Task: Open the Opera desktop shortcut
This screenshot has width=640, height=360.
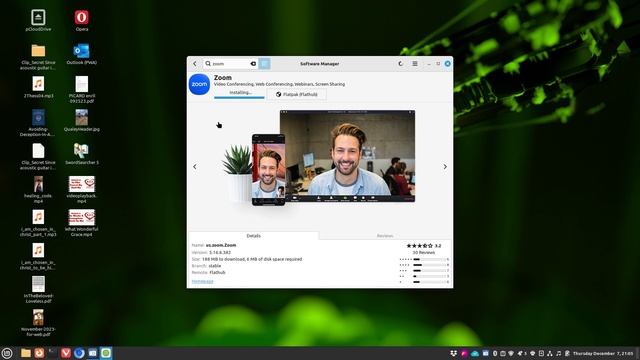Action: tap(82, 20)
